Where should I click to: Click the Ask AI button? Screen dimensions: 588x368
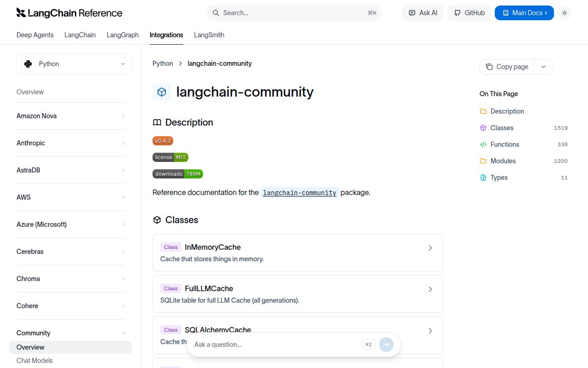tap(423, 13)
